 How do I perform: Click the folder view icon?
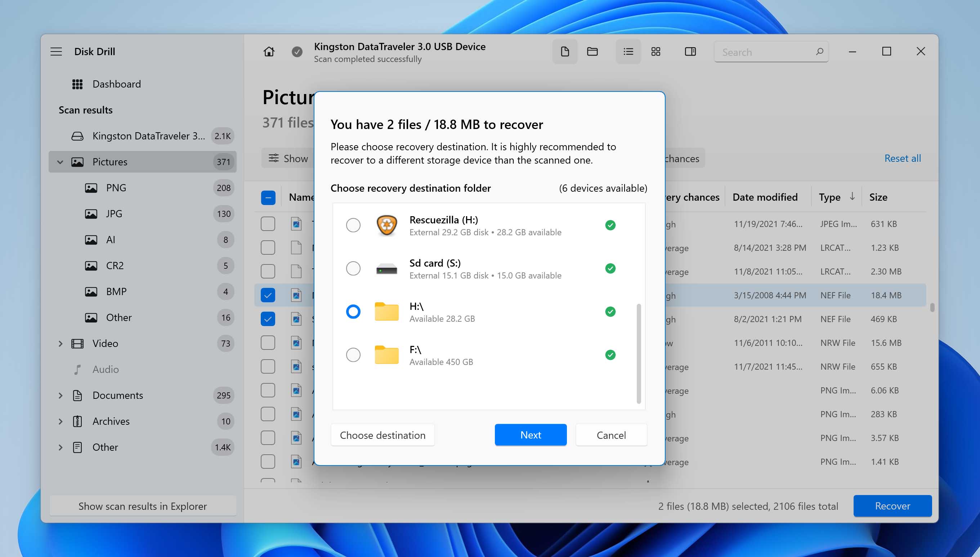click(x=591, y=51)
